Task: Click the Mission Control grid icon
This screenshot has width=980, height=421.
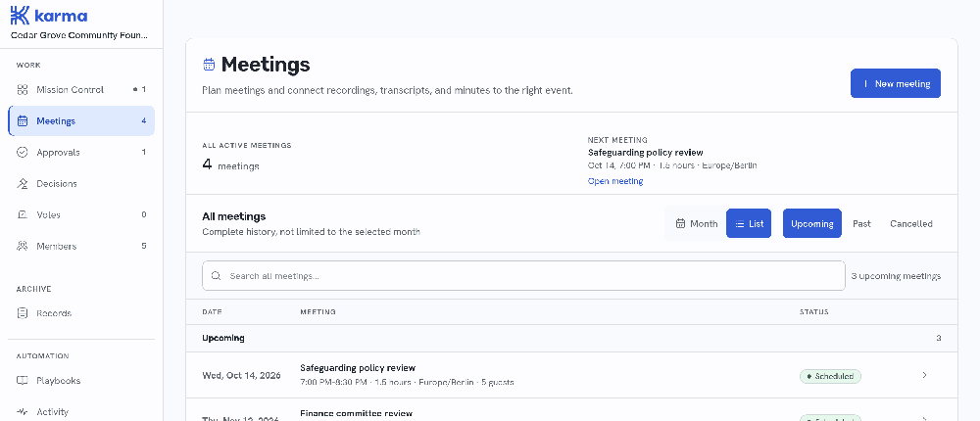Action: pyautogui.click(x=23, y=89)
